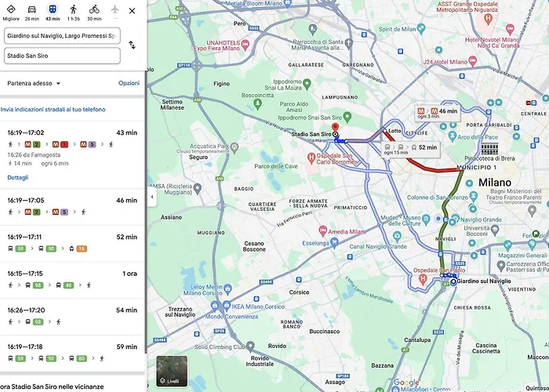The height and width of the screenshot is (392, 549).
Task: Select the driving mode car icon
Action: tap(31, 11)
